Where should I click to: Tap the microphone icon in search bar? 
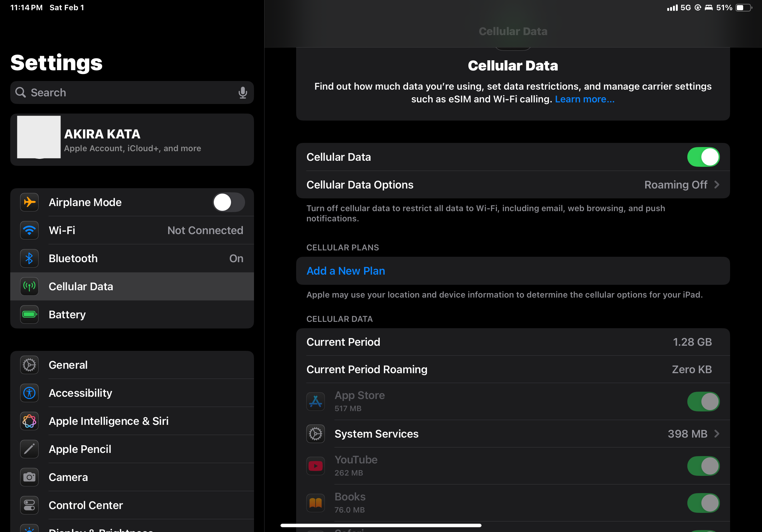point(243,92)
